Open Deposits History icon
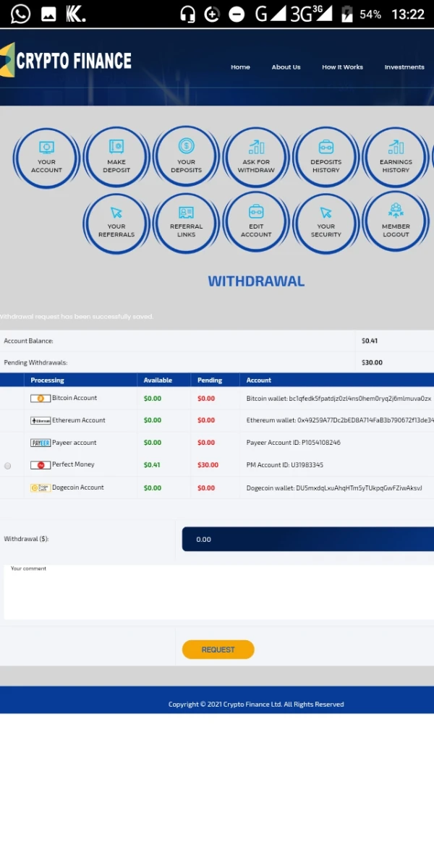The width and height of the screenshot is (434, 868). 325,158
